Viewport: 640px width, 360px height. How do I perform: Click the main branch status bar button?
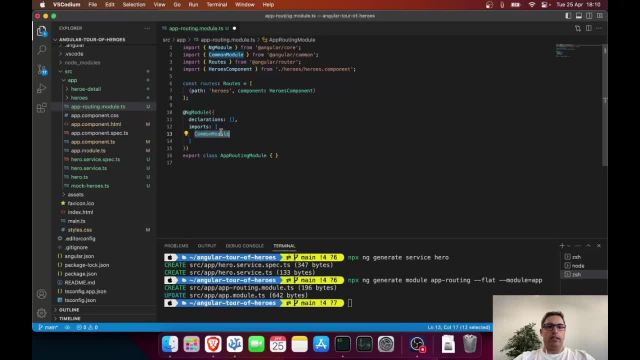[x=48, y=327]
